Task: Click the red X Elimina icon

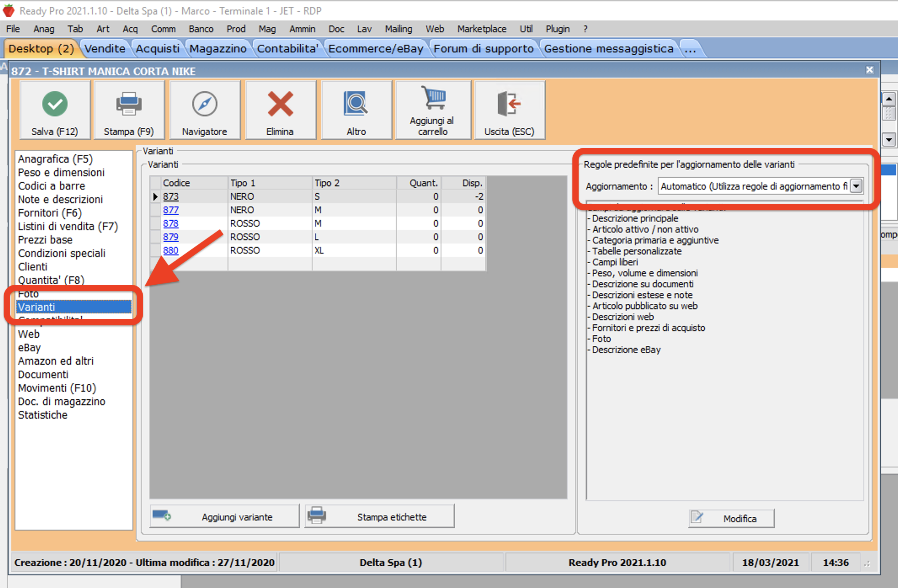Action: click(x=280, y=104)
